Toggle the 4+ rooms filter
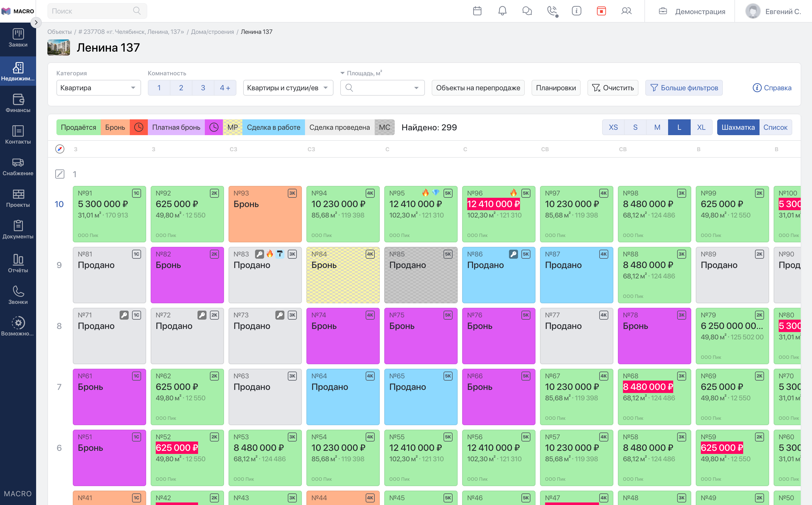This screenshot has height=505, width=812. click(225, 88)
